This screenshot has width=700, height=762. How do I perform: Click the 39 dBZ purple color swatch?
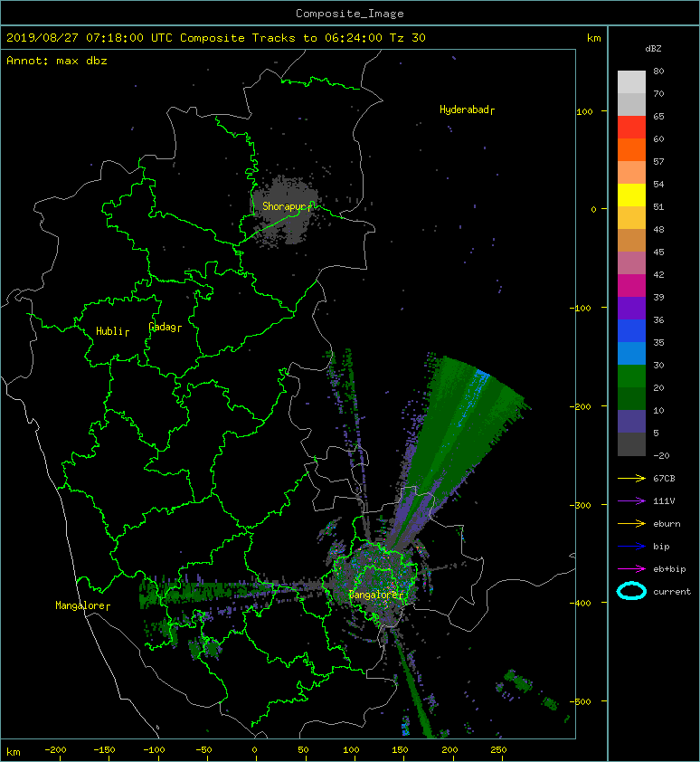point(631,308)
